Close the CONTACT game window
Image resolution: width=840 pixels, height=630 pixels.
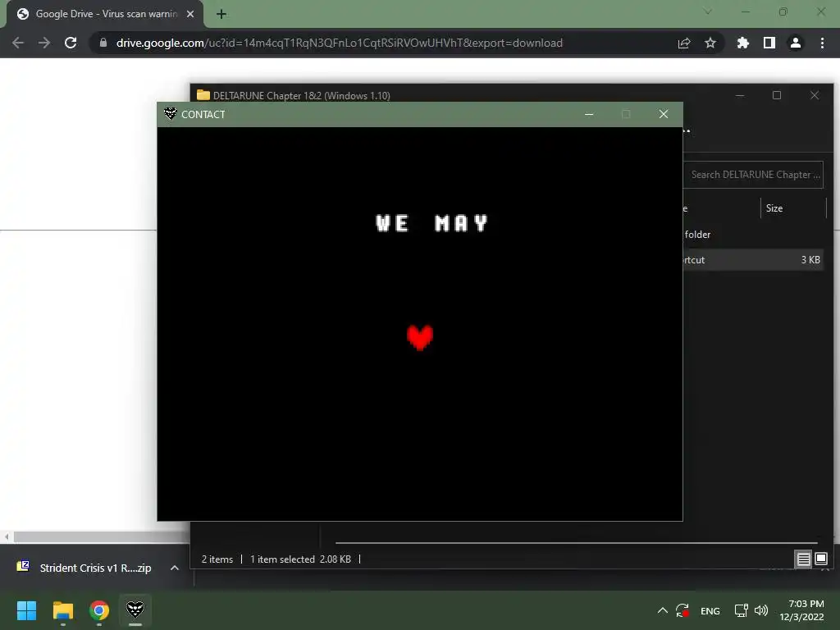pyautogui.click(x=663, y=114)
